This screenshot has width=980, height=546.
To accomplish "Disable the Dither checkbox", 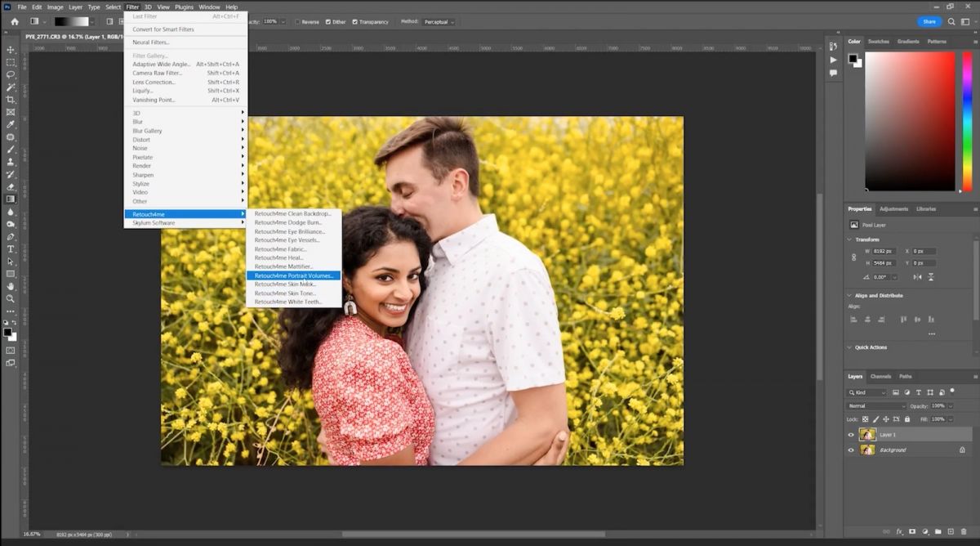I will 330,22.
